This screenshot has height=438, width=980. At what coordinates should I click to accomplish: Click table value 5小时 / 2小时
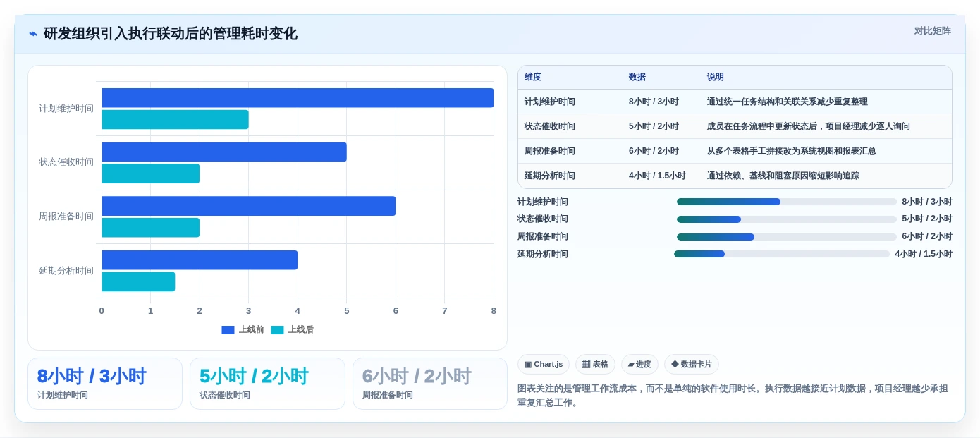pos(654,126)
